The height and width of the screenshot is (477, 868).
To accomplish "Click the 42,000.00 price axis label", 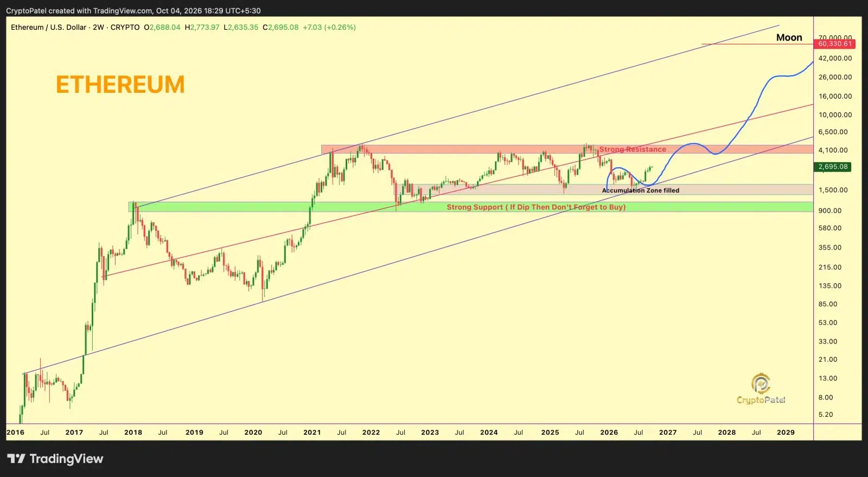I will pyautogui.click(x=835, y=58).
